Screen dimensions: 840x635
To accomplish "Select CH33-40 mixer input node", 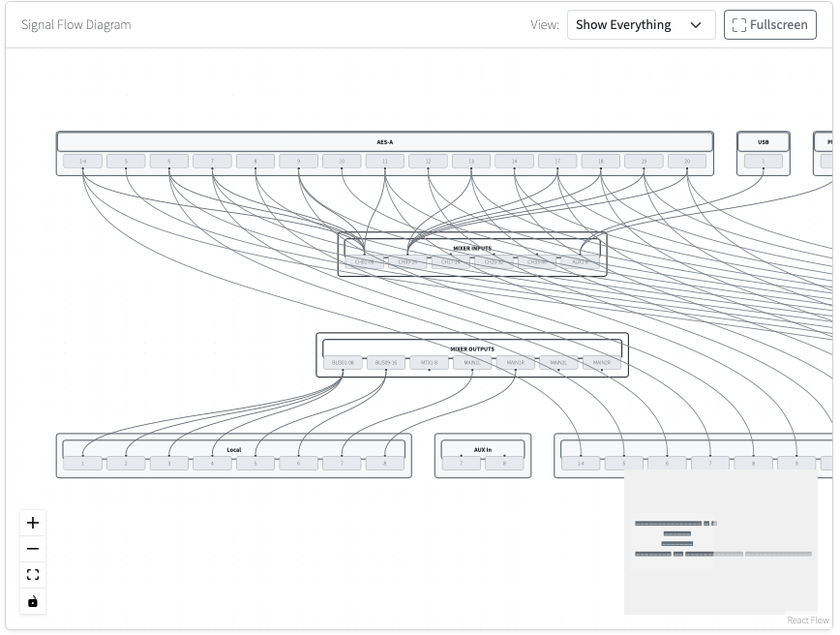I will click(x=537, y=262).
